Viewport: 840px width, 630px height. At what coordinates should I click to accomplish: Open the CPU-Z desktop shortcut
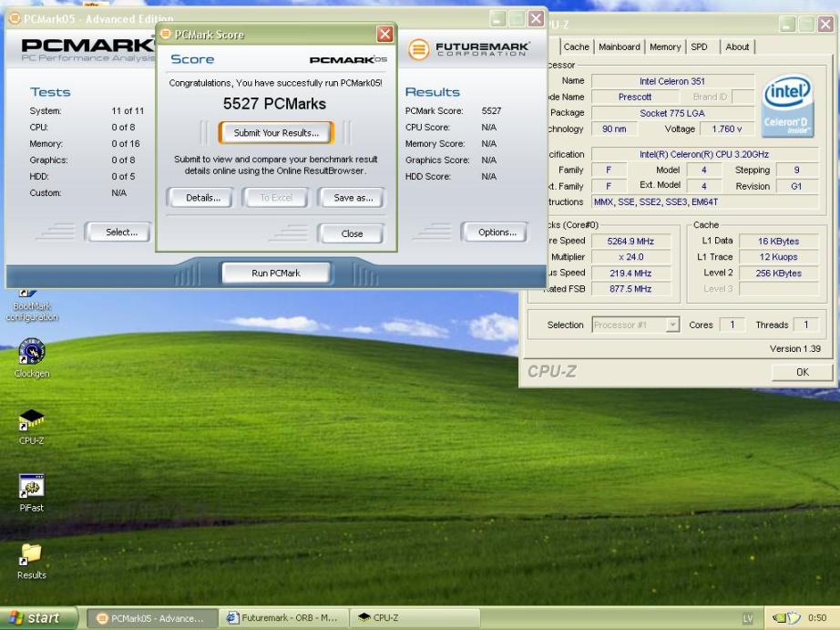pos(32,428)
